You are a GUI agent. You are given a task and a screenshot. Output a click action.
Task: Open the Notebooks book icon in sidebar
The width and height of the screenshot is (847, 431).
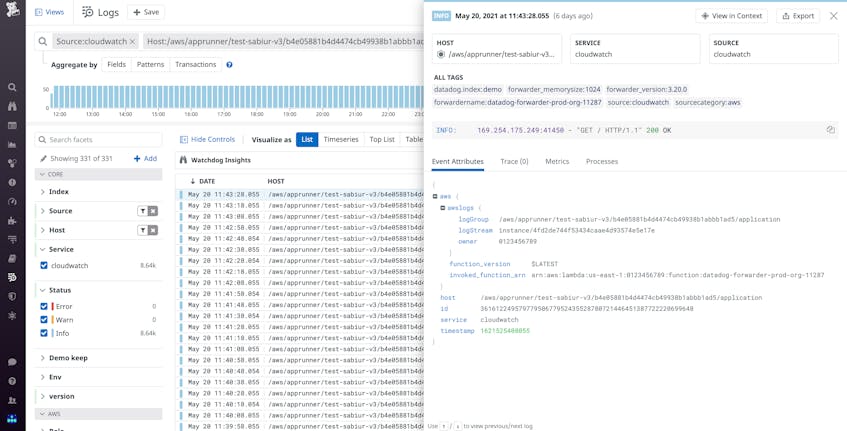click(x=12, y=259)
